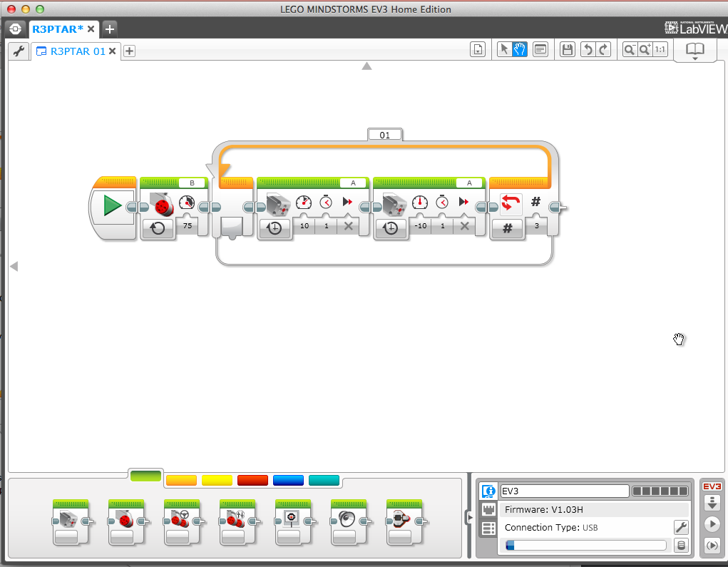Change second Medium Motor mode selector
Viewport: 728px width, 567px height.
[391, 228]
